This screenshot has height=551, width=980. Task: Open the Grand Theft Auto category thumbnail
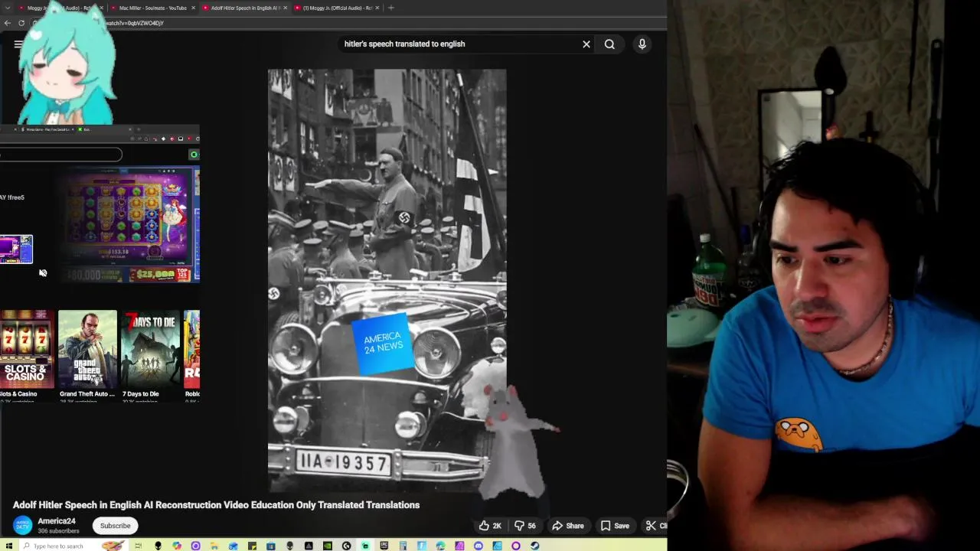[x=87, y=349]
